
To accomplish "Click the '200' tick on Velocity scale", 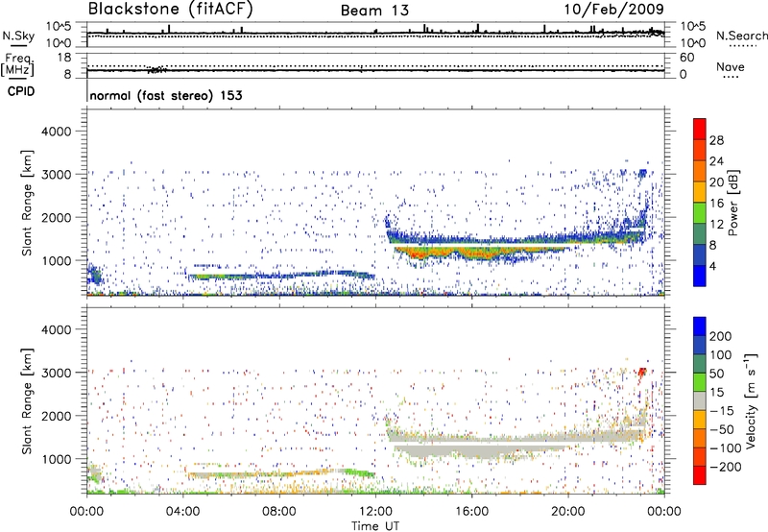I will (x=721, y=336).
